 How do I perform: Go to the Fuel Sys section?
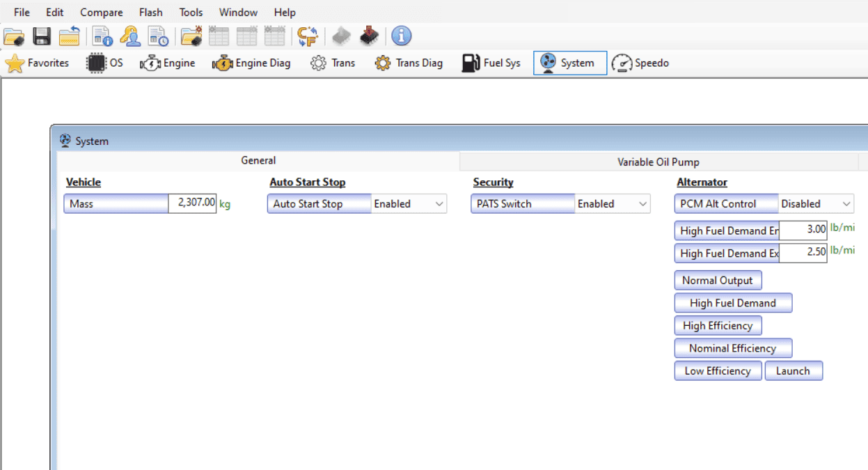click(x=491, y=63)
